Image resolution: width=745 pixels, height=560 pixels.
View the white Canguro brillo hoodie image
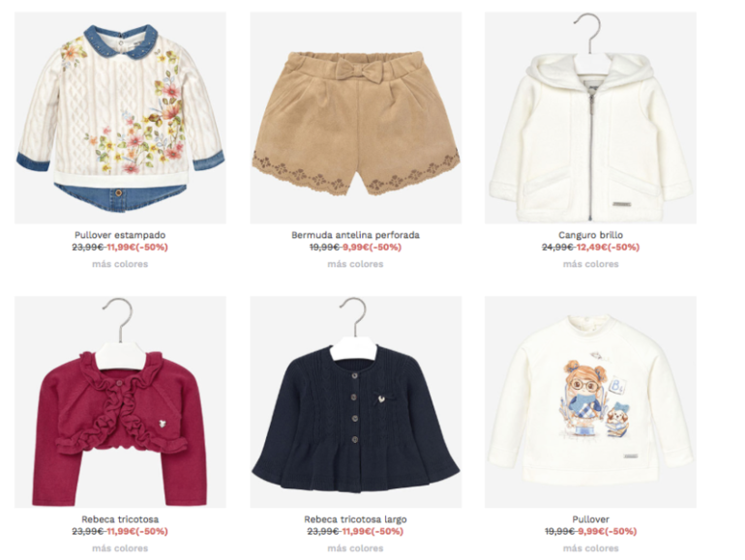(590, 118)
